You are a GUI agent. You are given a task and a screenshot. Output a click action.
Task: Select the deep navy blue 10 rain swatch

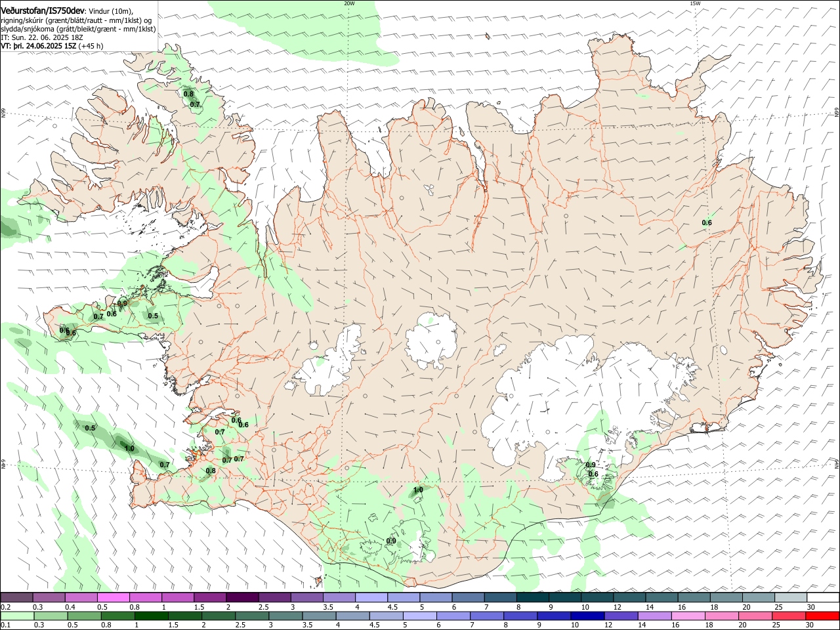587,616
